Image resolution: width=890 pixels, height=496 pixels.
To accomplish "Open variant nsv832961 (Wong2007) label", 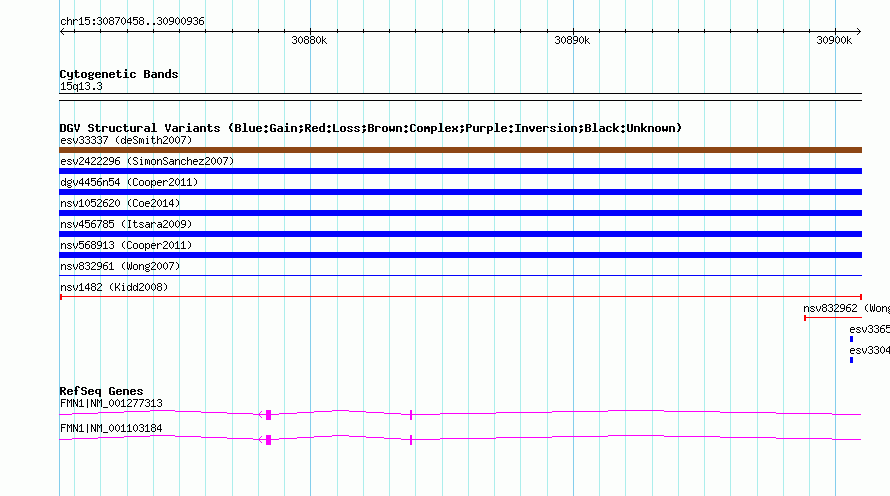I will coord(120,266).
